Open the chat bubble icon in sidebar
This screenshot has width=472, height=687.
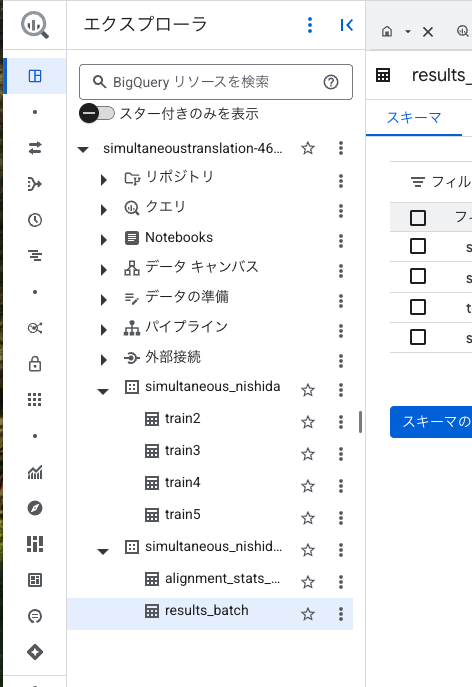click(35, 616)
